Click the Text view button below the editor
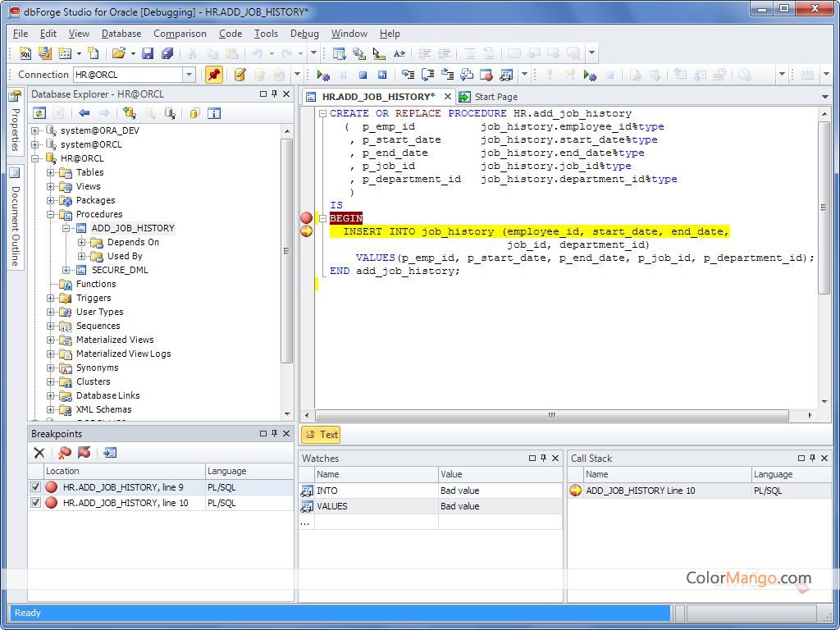 pos(321,435)
